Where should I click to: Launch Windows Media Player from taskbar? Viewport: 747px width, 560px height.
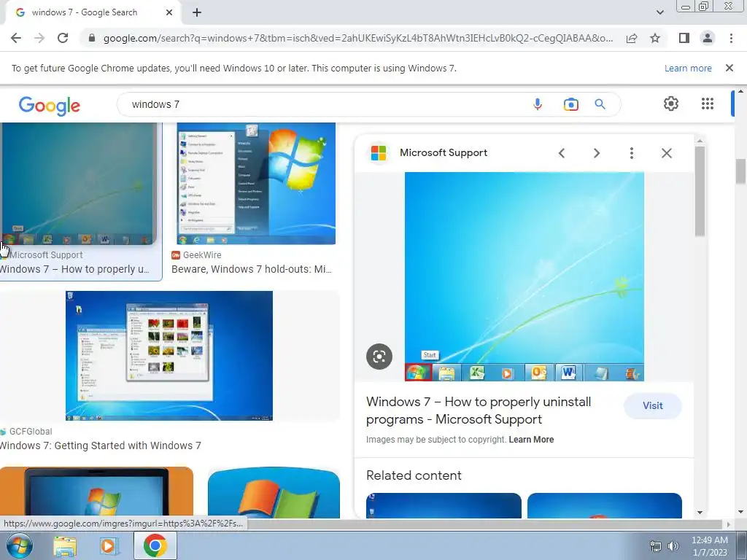(x=109, y=545)
